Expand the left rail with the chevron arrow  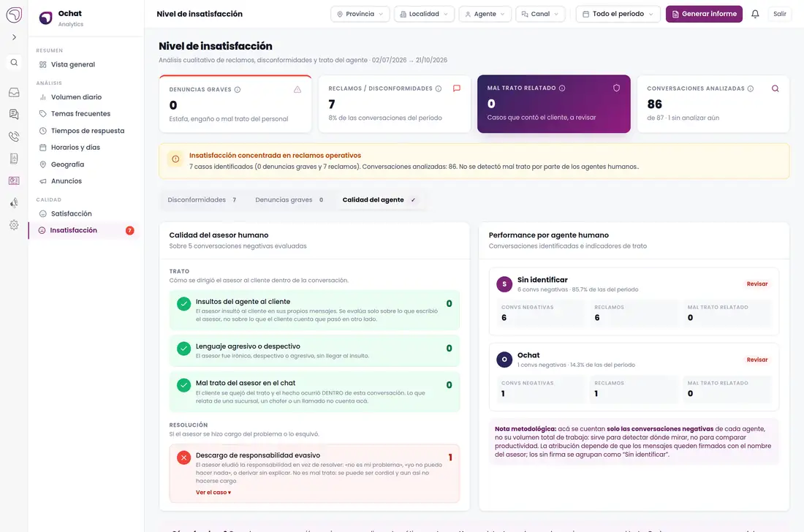tap(14, 37)
